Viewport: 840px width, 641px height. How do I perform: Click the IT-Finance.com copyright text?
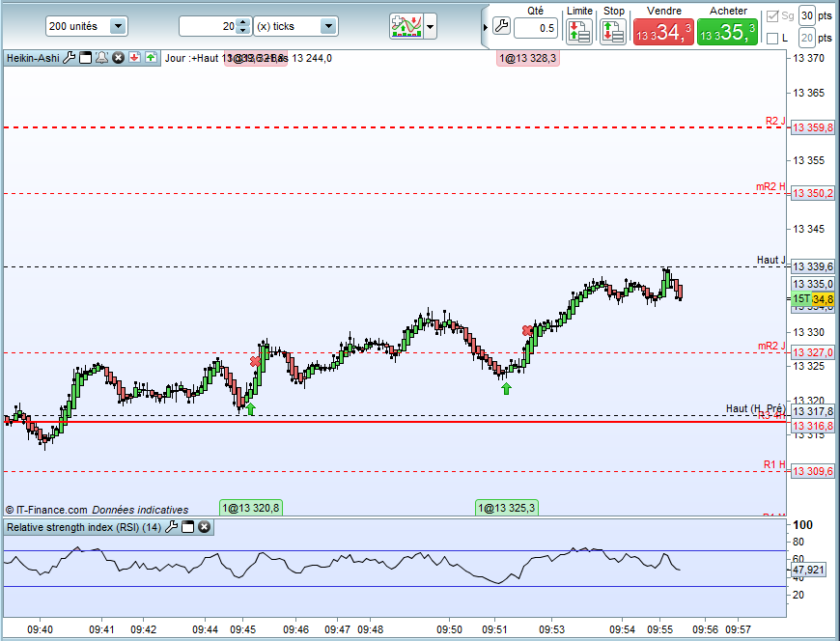(46, 510)
